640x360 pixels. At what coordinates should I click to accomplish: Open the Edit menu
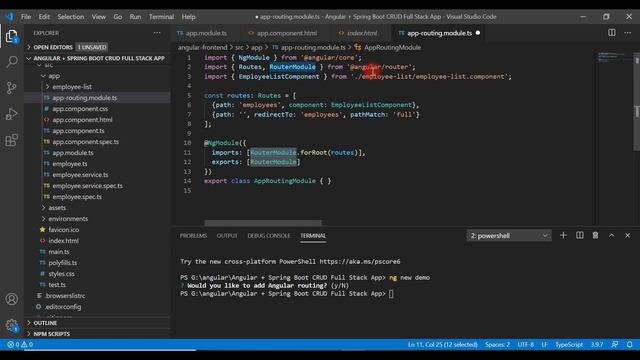click(x=44, y=17)
